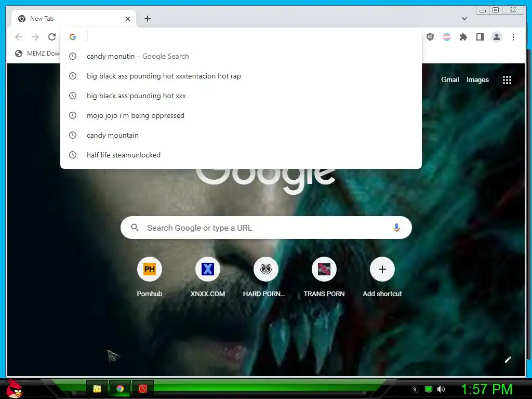
Task: Open Chrome from the taskbar
Action: pos(120,389)
